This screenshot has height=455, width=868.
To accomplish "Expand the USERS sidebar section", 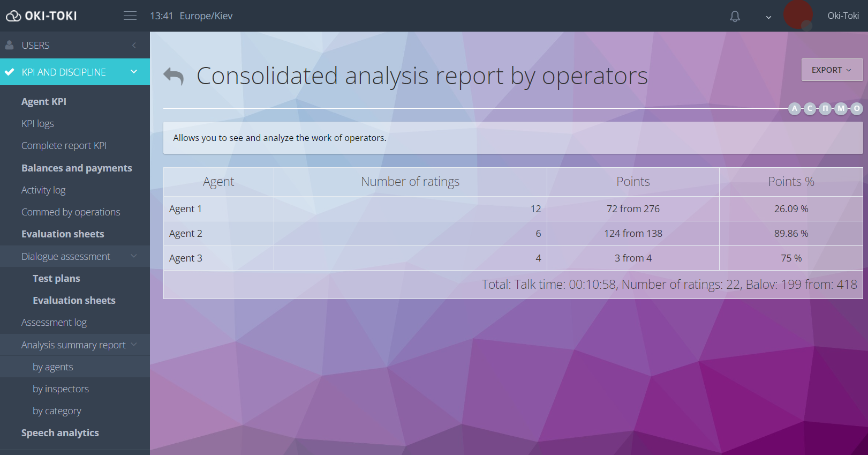I will tap(75, 46).
